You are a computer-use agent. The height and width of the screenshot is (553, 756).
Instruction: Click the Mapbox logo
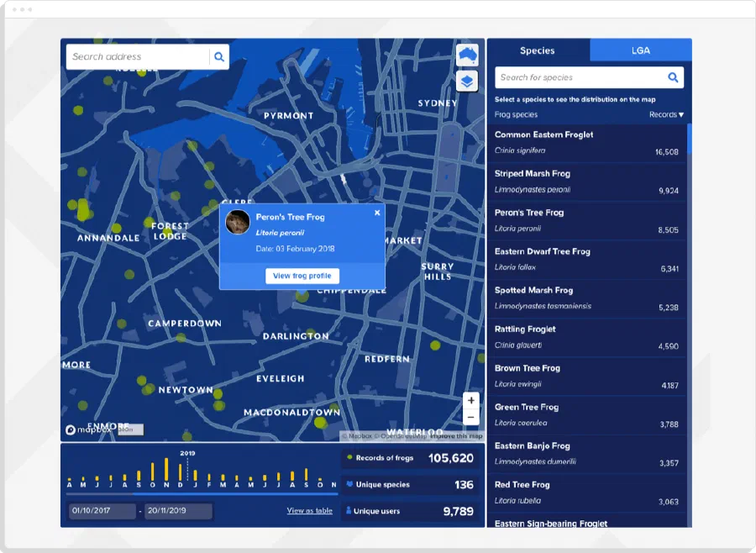(x=88, y=429)
